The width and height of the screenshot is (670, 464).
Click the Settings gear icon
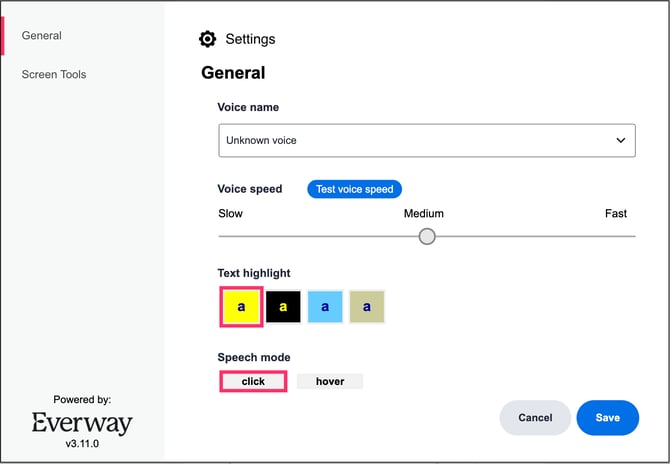pyautogui.click(x=208, y=39)
